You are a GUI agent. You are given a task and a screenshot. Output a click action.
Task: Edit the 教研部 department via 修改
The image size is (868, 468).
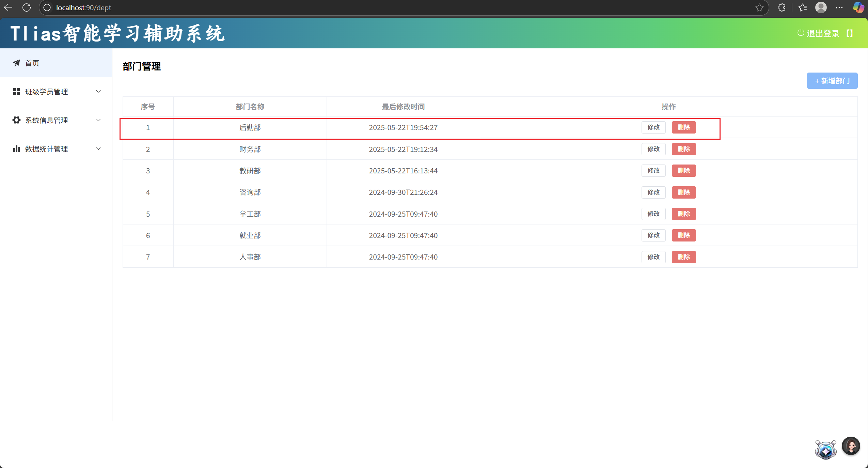[x=653, y=171]
